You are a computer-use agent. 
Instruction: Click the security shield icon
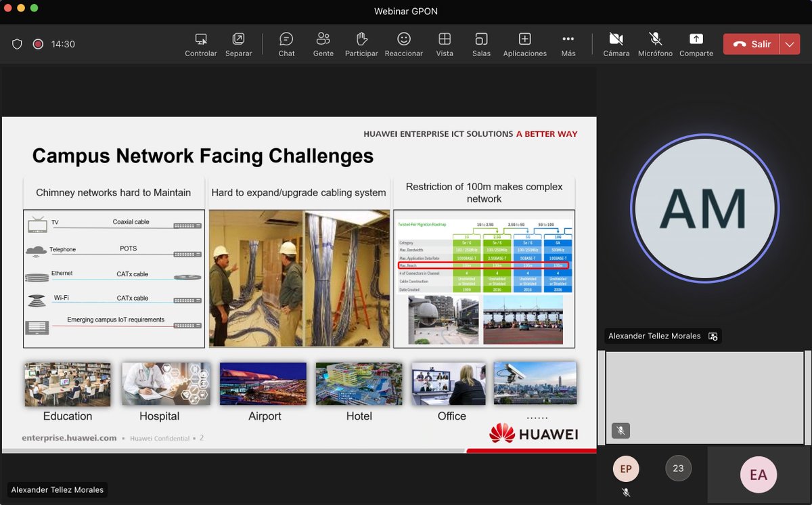pos(17,43)
